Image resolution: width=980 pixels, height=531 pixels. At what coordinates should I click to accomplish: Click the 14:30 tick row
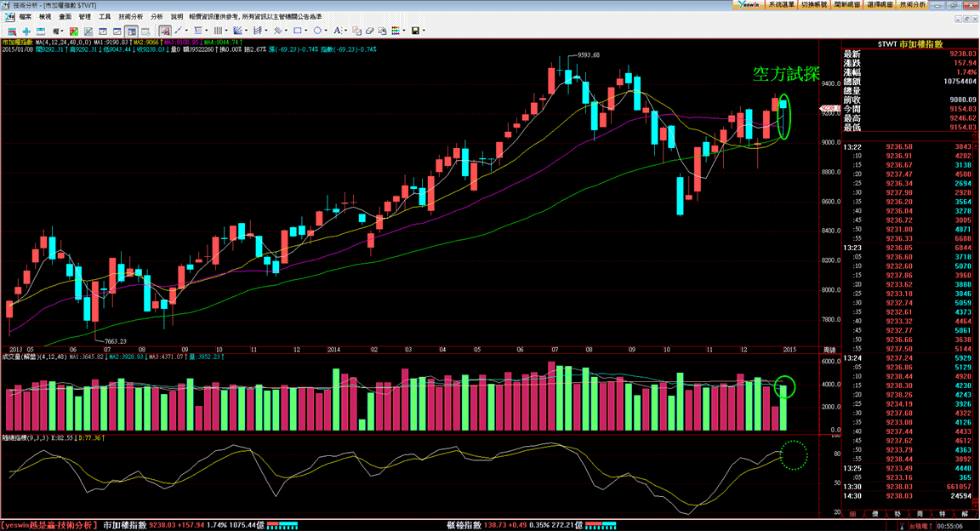(x=908, y=496)
